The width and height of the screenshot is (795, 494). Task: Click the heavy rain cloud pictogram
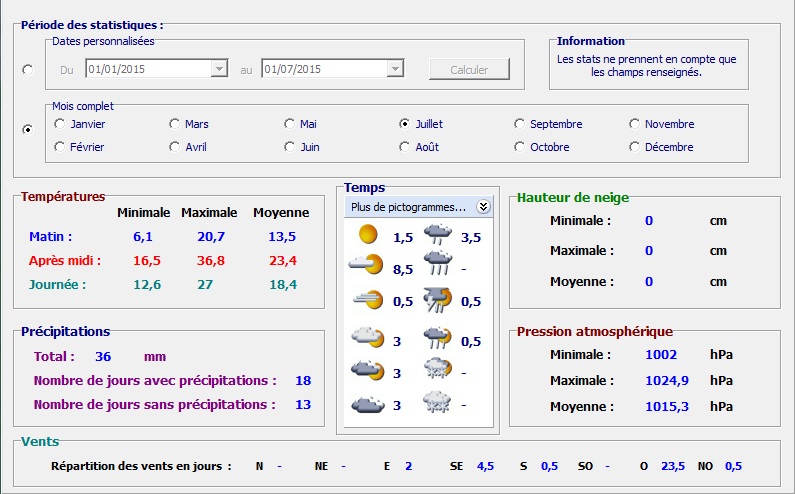[438, 263]
